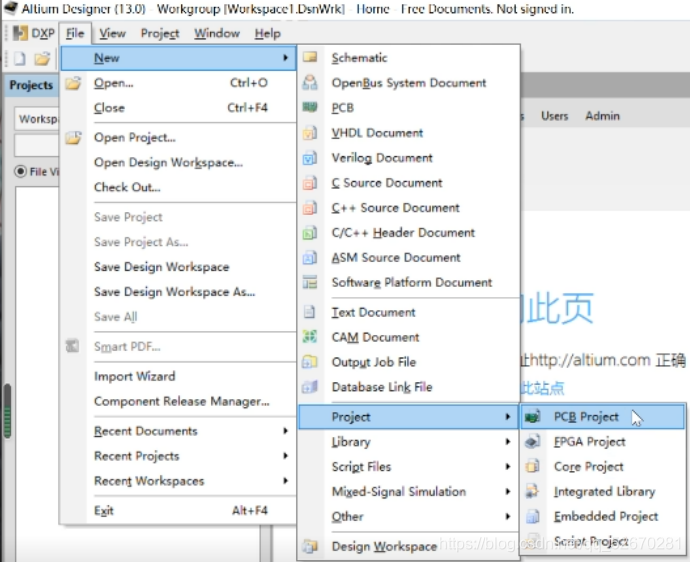The image size is (690, 562).
Task: Switch to the Admin tab
Action: [x=602, y=116]
